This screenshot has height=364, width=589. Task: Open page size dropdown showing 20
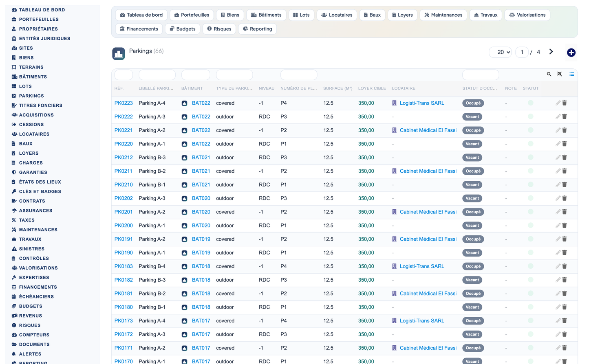[x=500, y=52]
